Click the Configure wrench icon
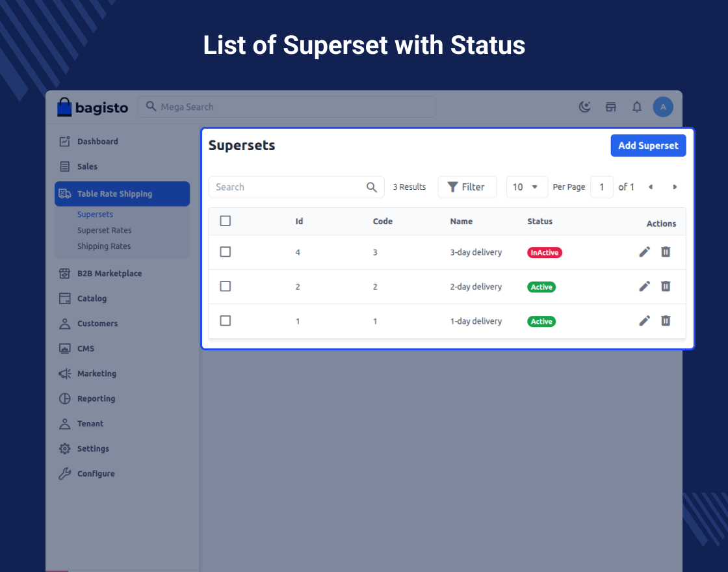This screenshot has height=572, width=728. tap(64, 474)
